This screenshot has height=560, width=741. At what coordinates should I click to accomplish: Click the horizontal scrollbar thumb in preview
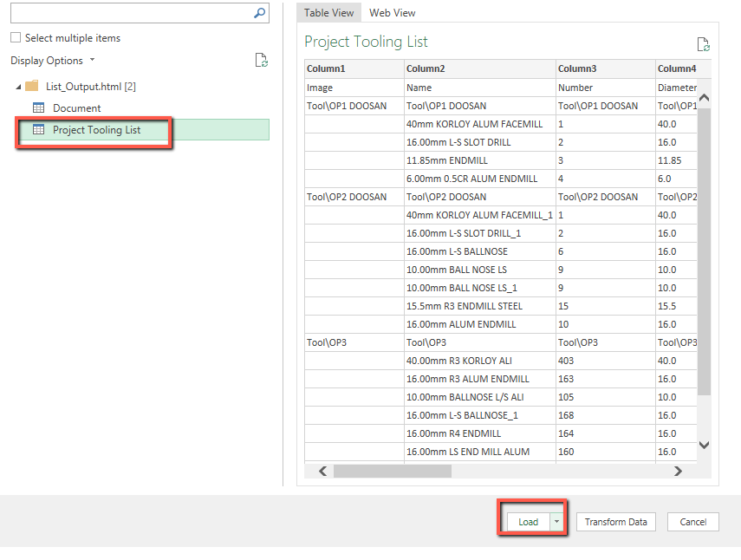392,471
